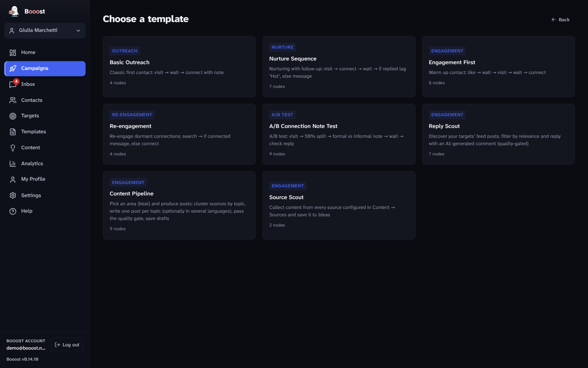Open Home via the grid icon

pos(13,53)
